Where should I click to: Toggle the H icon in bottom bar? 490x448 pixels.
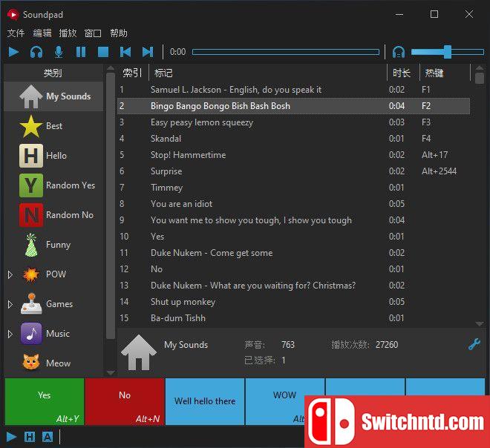[30, 437]
